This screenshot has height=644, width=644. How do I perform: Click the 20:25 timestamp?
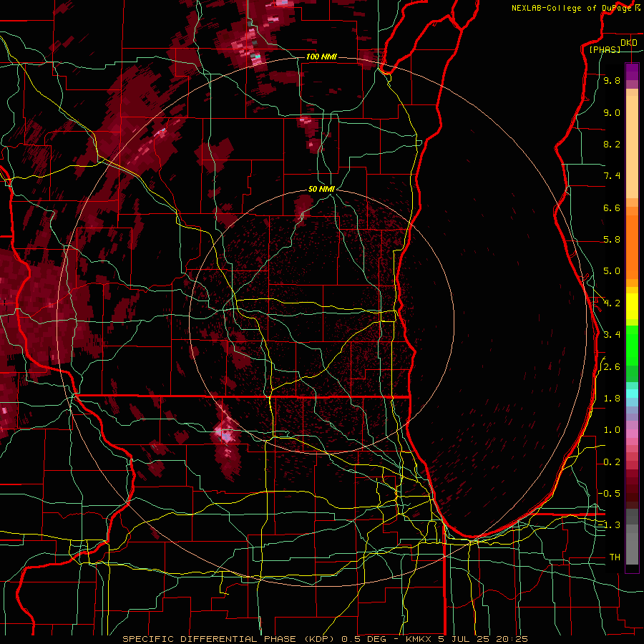[512, 639]
